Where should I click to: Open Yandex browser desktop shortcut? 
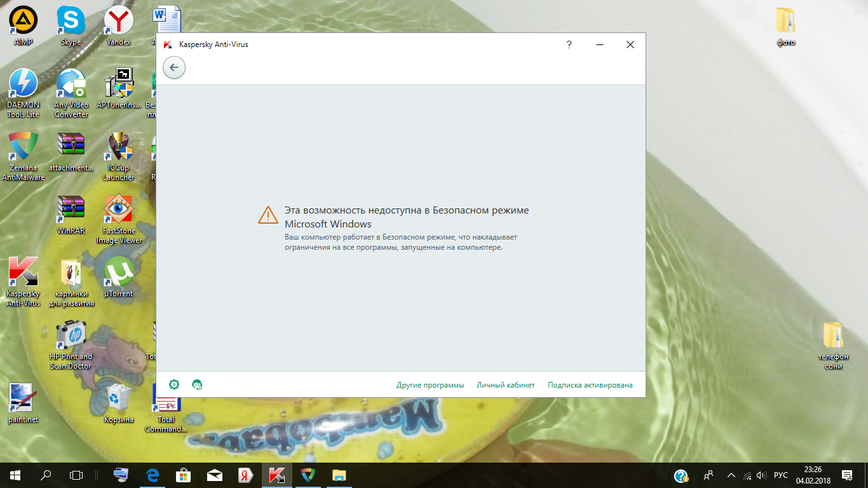[118, 25]
